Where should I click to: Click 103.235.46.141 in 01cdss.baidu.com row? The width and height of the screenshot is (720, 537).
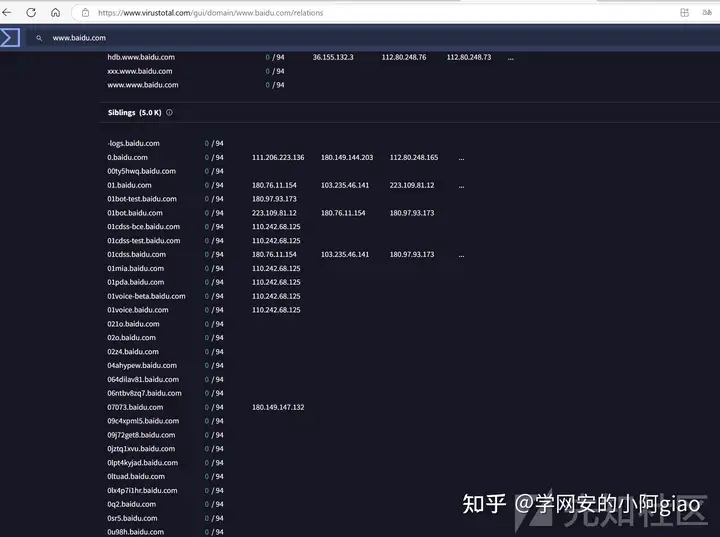click(x=345, y=254)
